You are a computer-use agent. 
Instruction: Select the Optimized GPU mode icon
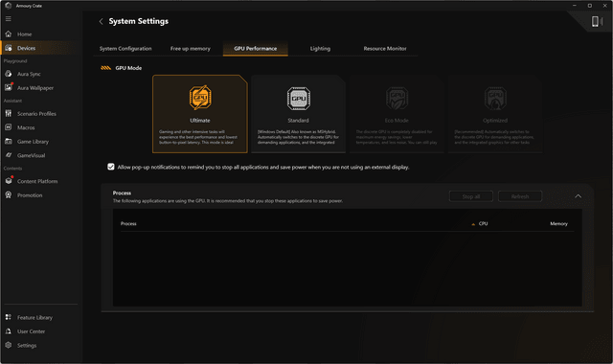[x=495, y=98]
